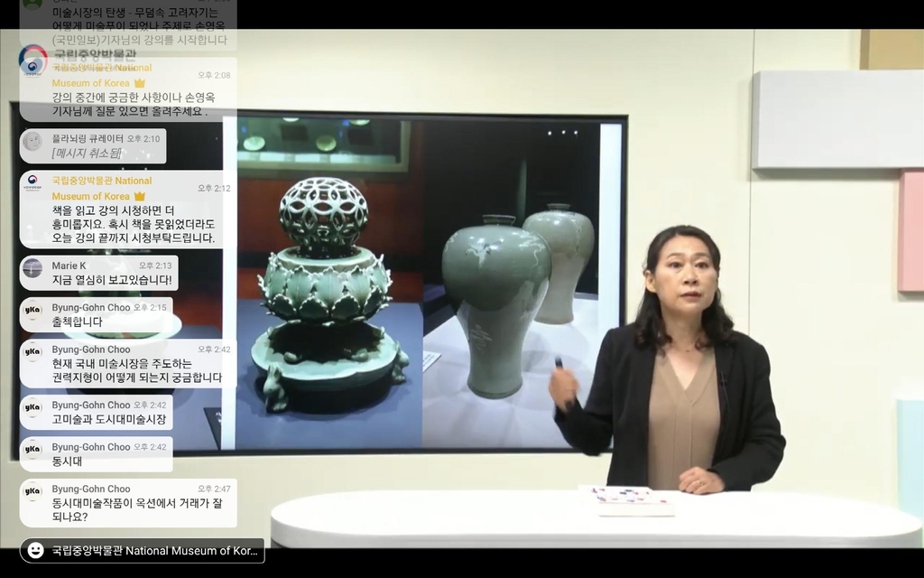
Task: Click the timestamp 오후 2:10
Action: [143, 138]
